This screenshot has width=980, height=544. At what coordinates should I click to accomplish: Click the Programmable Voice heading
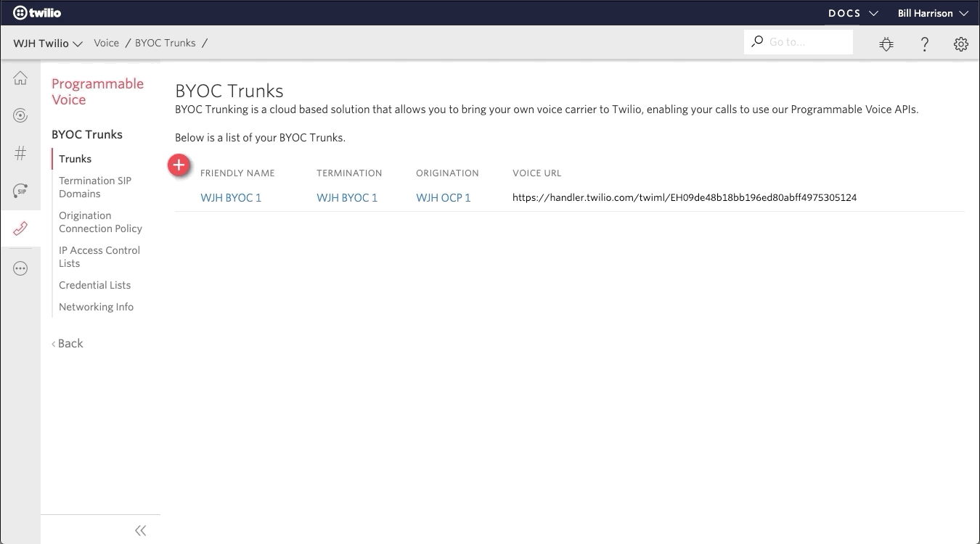(x=98, y=91)
